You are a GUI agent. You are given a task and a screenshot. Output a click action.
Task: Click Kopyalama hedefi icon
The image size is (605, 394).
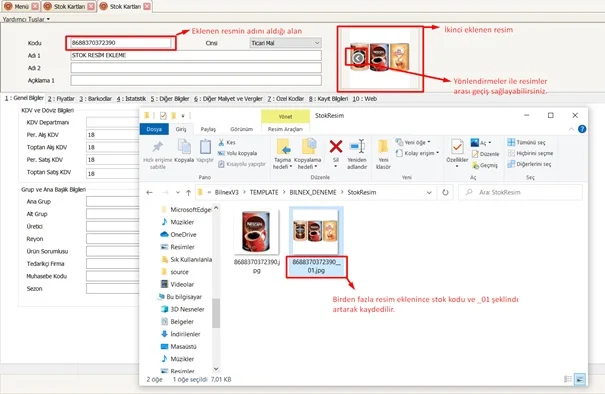click(x=309, y=147)
